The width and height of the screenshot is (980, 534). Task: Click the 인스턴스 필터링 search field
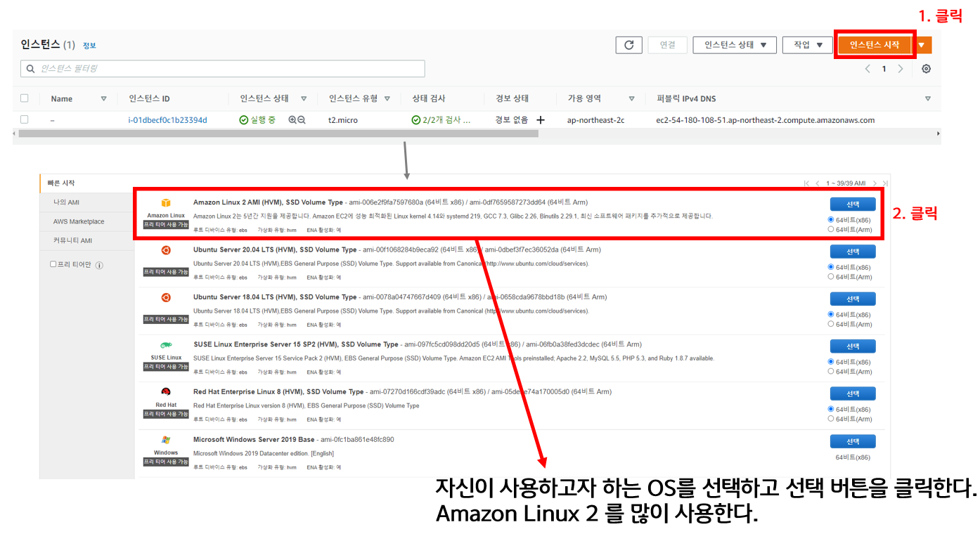[x=223, y=69]
